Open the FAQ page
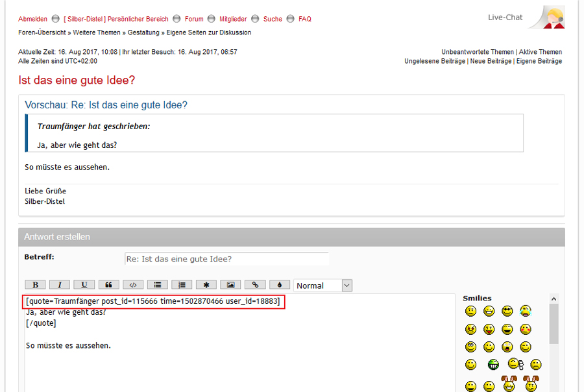Image resolution: width=584 pixels, height=392 pixels. click(305, 19)
